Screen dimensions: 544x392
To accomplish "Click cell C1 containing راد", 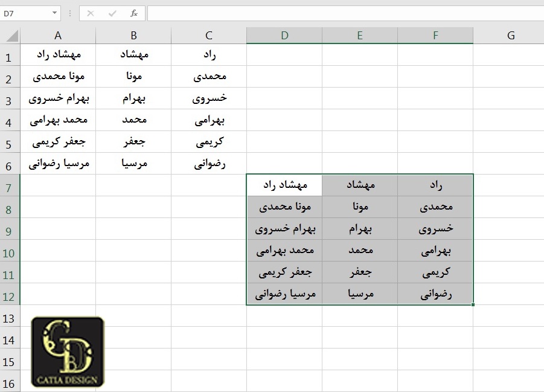I will point(209,55).
